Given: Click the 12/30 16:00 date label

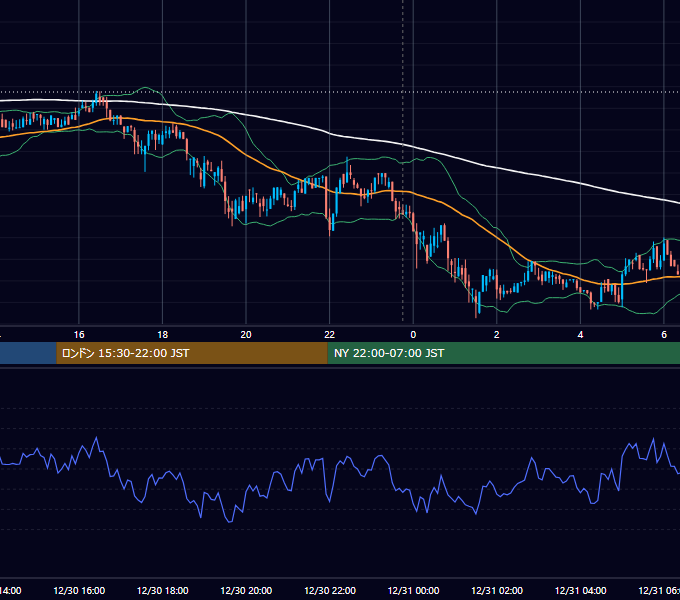Looking at the screenshot, I should (79, 591).
